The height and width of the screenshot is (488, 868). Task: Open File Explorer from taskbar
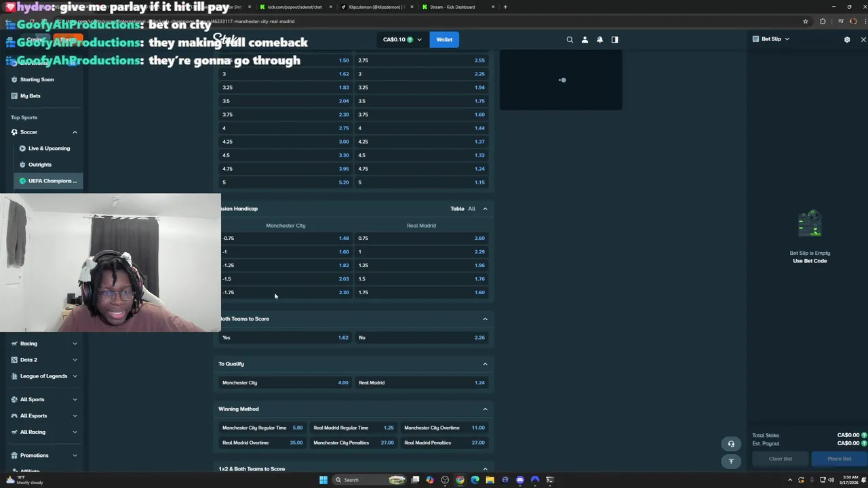click(490, 480)
